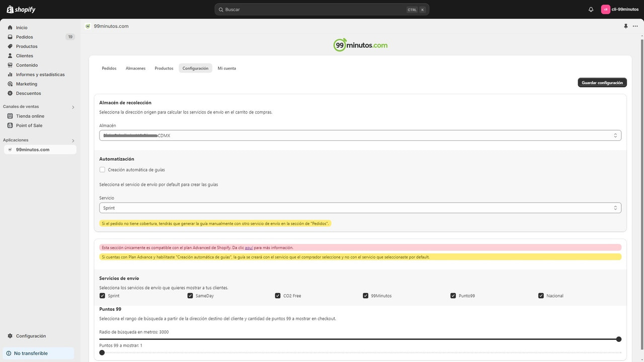Uncheck the SameDay shipping service

(190, 296)
